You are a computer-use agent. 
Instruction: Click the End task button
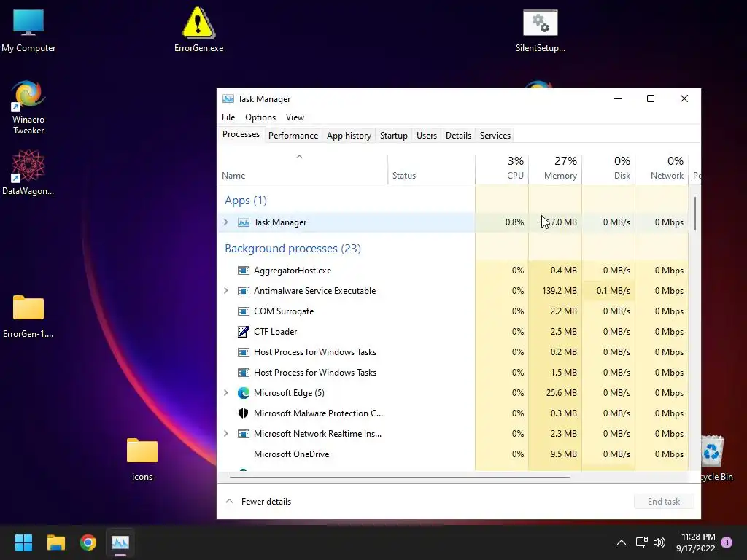coord(664,502)
